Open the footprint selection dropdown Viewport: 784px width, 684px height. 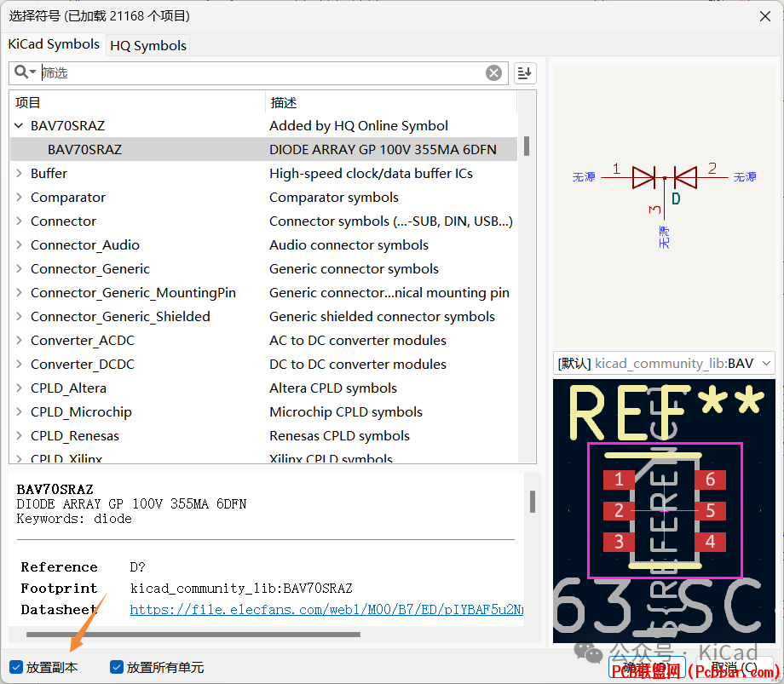coord(664,363)
